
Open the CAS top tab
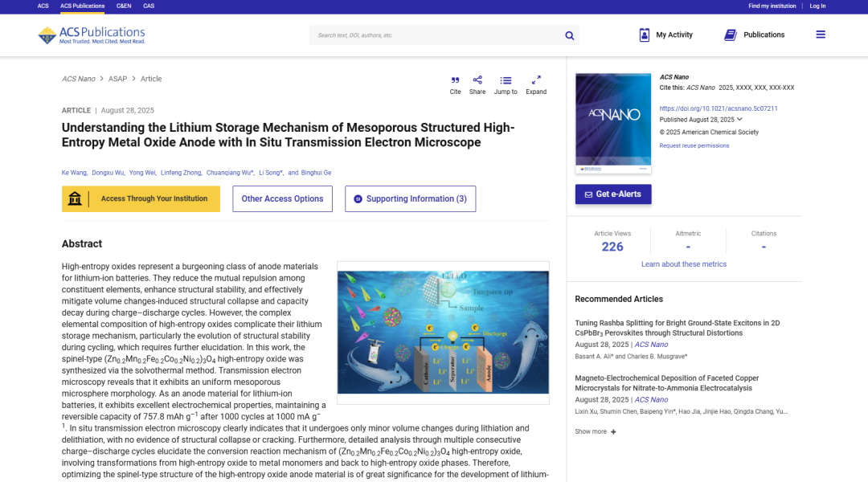tap(149, 6)
